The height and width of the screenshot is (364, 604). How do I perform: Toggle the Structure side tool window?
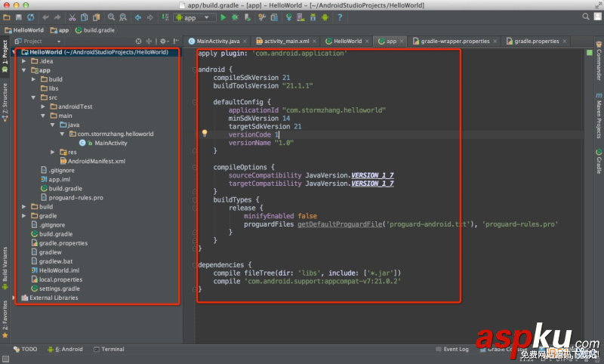(5, 102)
